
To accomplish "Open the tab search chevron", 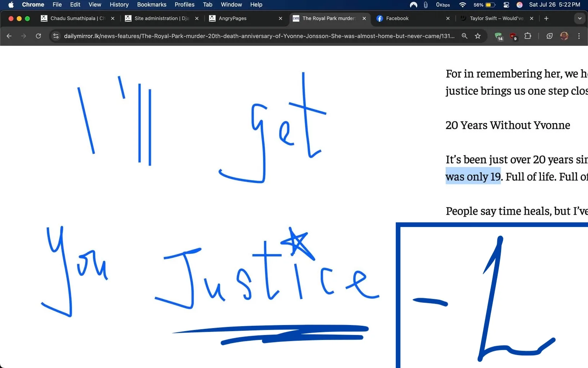I will click(579, 18).
